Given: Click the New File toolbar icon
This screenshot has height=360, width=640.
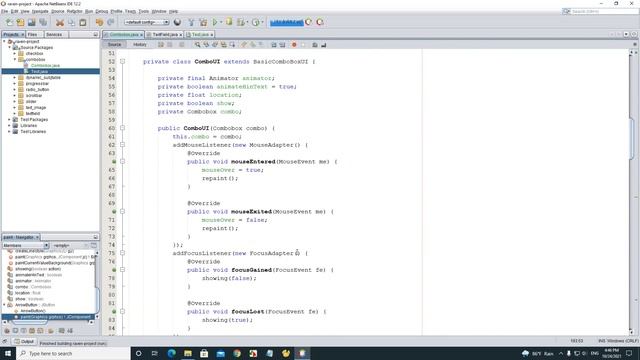Looking at the screenshot, I should (x=9, y=22).
